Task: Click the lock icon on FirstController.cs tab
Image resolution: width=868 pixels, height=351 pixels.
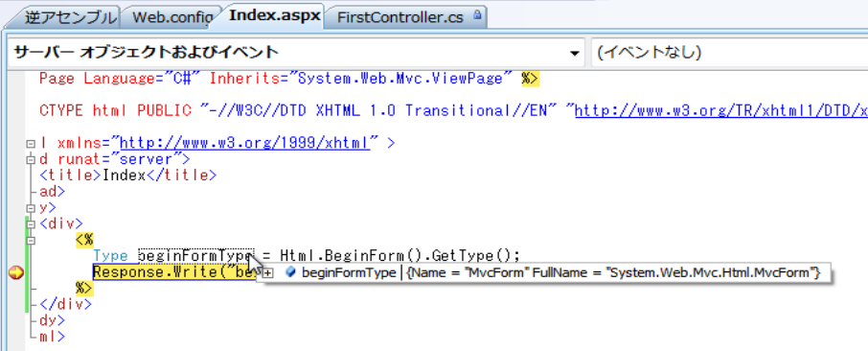Action: tap(476, 16)
